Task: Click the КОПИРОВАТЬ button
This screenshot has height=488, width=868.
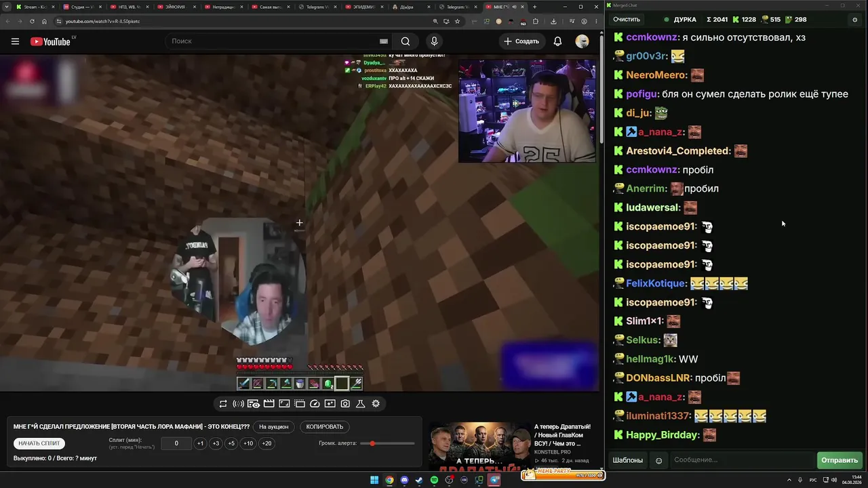Action: (325, 427)
